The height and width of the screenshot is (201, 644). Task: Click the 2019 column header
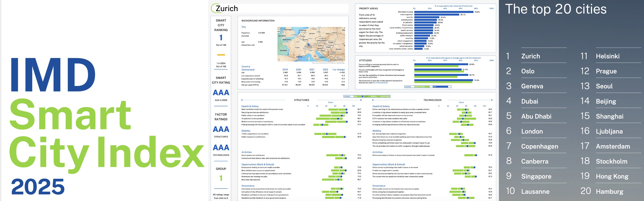point(285,70)
